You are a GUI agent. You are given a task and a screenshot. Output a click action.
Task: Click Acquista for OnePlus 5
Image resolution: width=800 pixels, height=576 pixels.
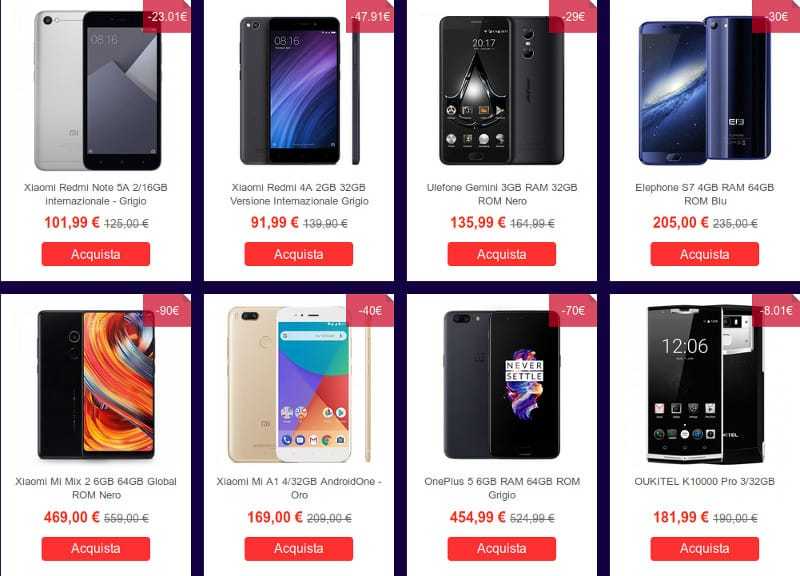[502, 548]
